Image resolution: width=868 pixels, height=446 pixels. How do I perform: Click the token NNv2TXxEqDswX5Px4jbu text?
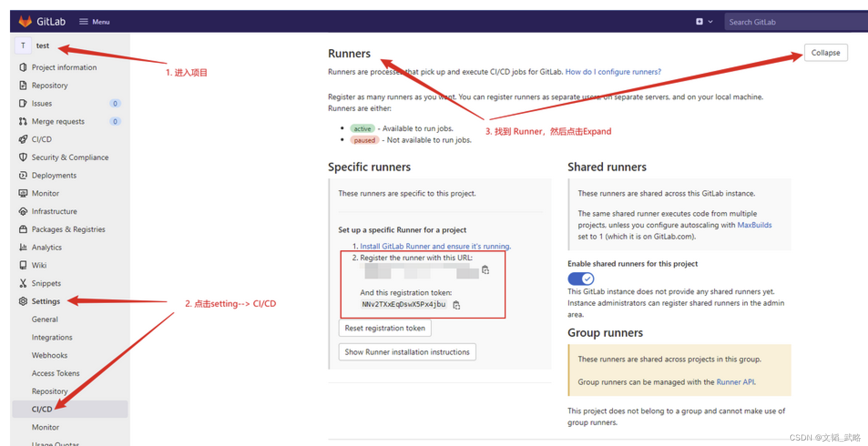[403, 304]
